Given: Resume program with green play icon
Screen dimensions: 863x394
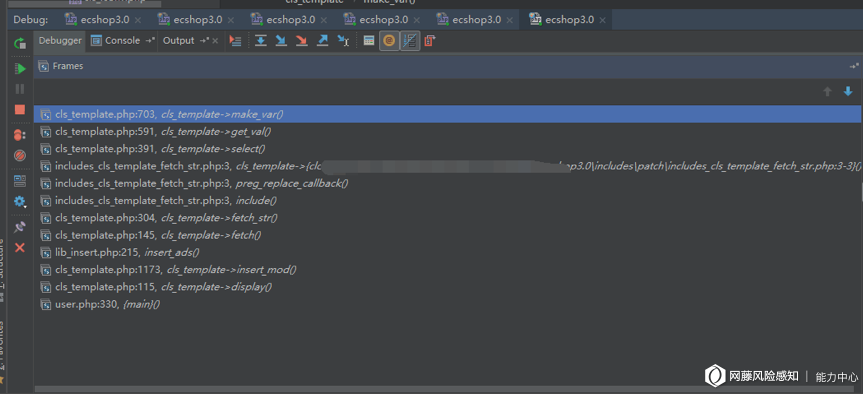Looking at the screenshot, I should point(20,69).
